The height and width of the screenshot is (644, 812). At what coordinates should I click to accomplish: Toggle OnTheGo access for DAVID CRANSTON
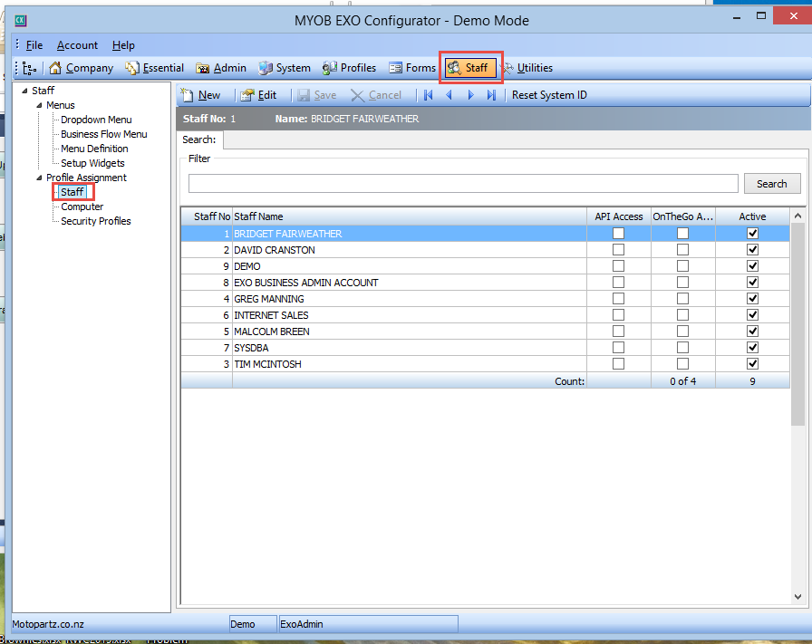pos(683,250)
